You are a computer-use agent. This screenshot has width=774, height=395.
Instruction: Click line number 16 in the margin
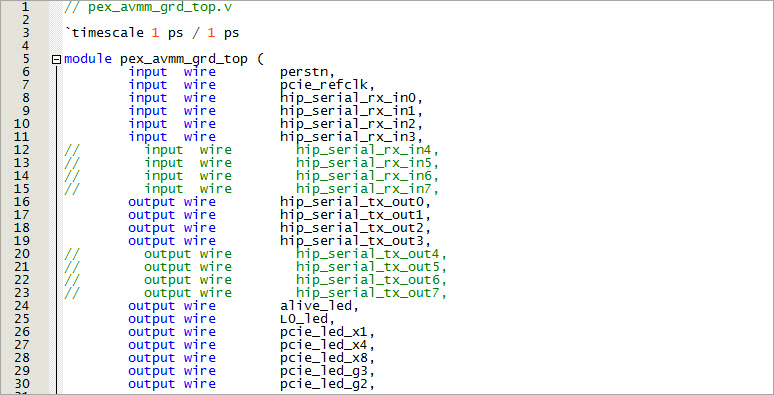coord(22,202)
